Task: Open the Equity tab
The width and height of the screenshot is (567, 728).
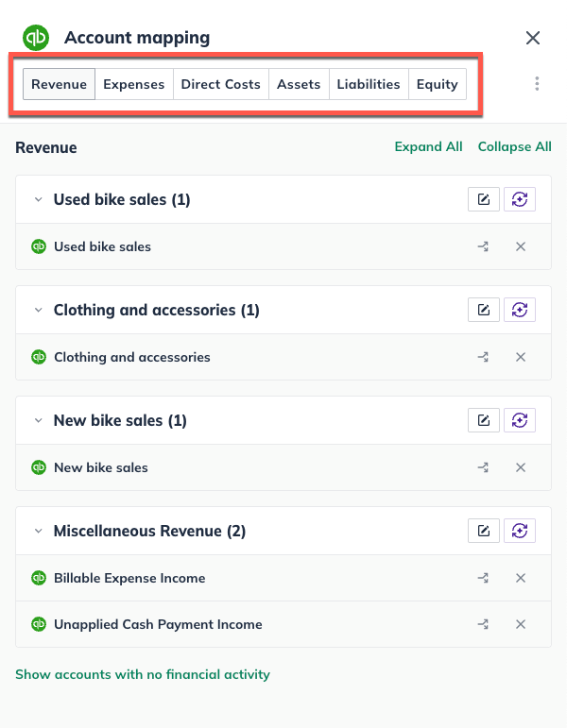Action: click(x=438, y=84)
